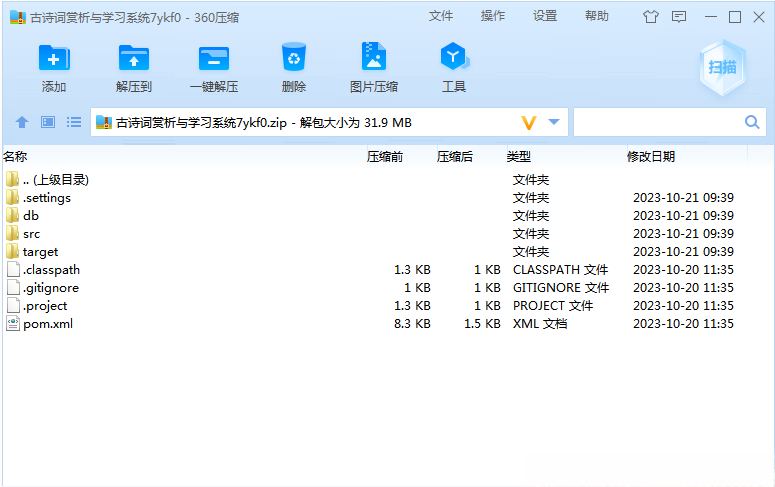775x487 pixels.
Task: Select the db folder icon
Action: click(12, 215)
